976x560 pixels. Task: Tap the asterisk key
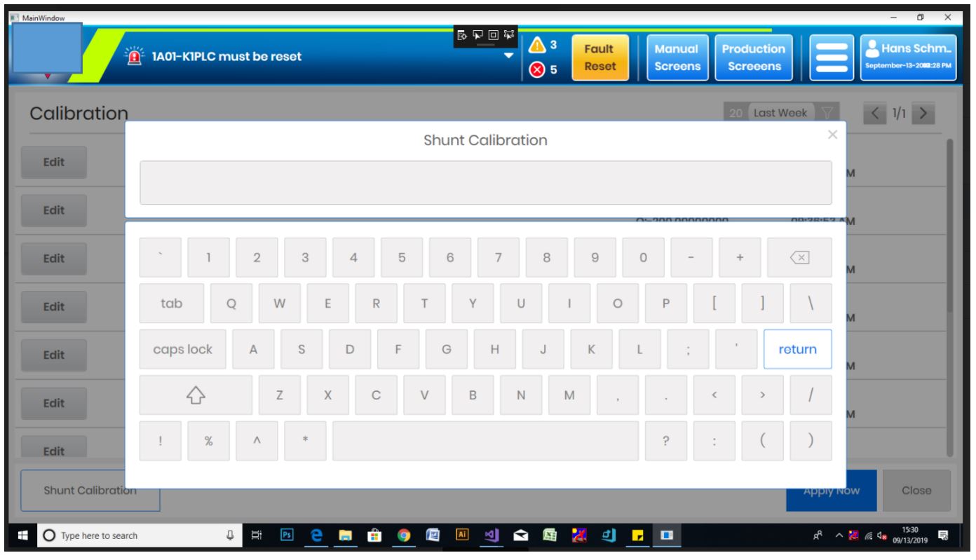coord(305,441)
